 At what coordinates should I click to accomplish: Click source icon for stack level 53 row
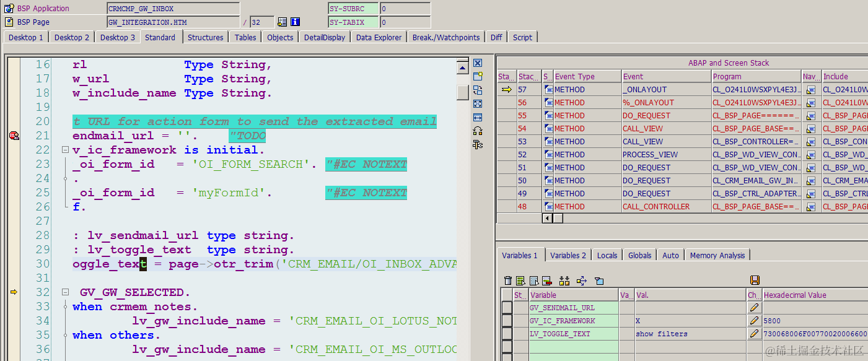coord(548,142)
